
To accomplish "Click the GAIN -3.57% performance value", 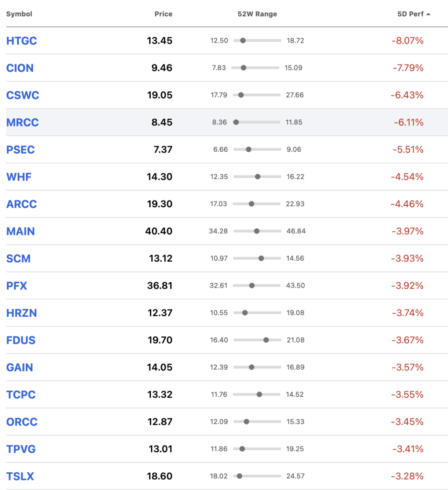I will point(407,367).
